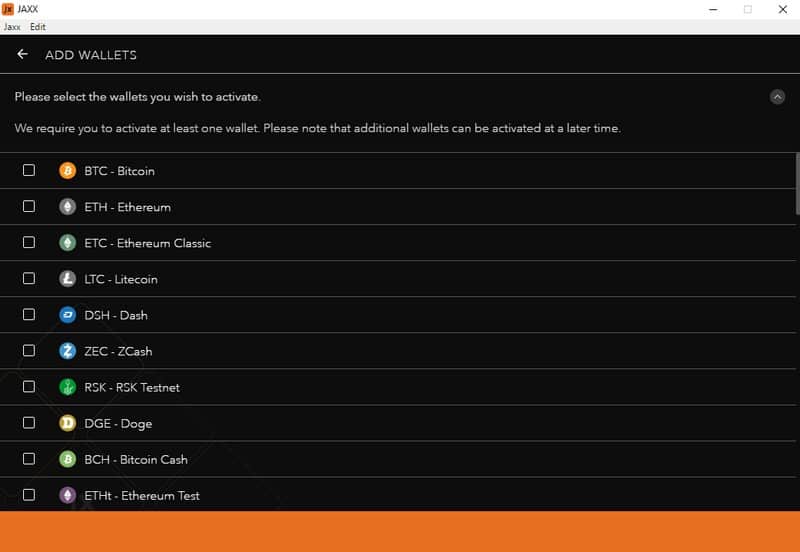Click the blue ZCash coin icon

(67, 351)
